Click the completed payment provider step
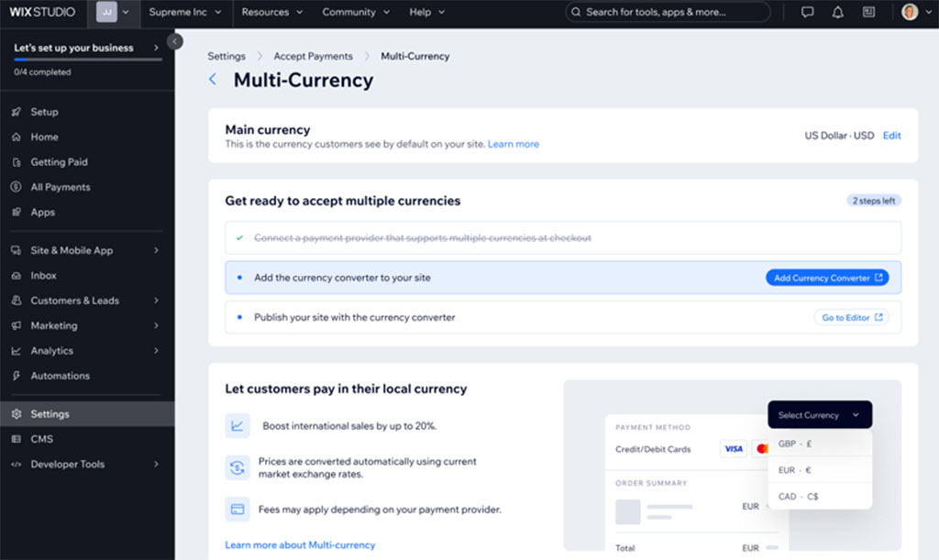This screenshot has width=939, height=560. click(563, 238)
